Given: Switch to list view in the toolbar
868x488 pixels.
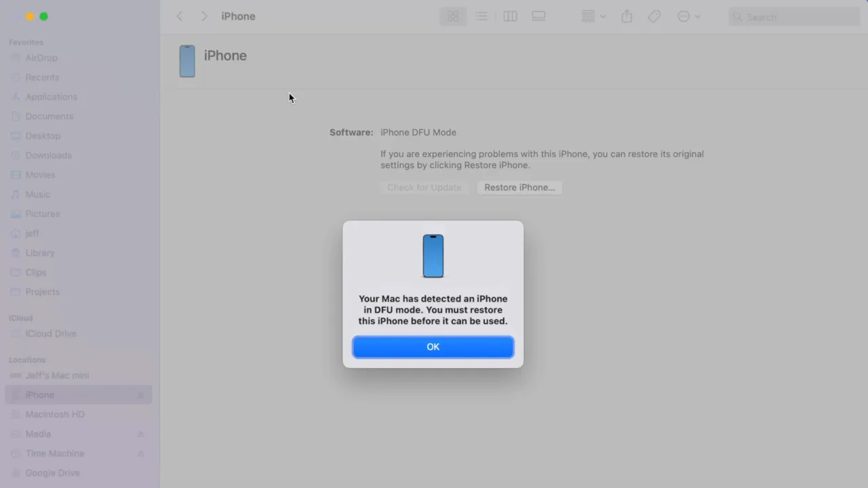Looking at the screenshot, I should (x=481, y=16).
